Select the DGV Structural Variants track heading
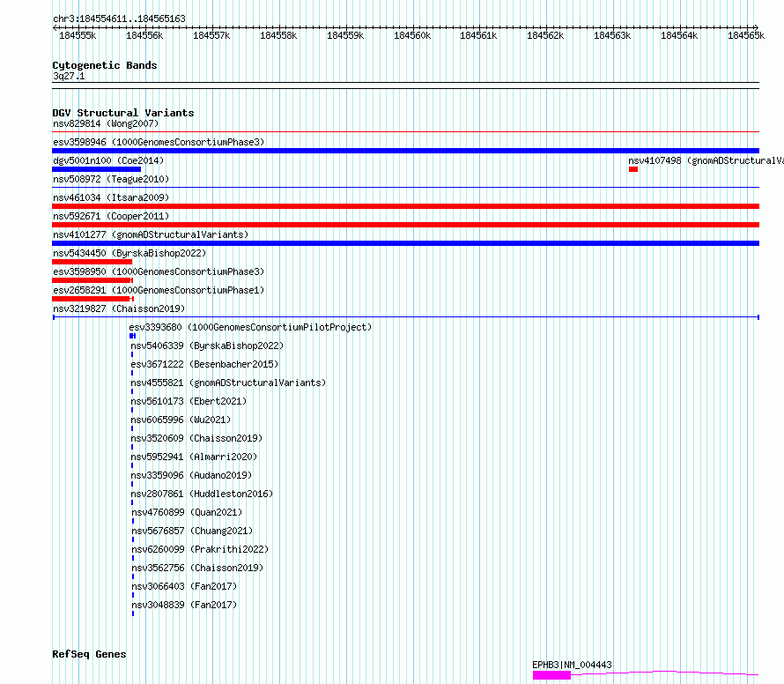This screenshot has height=684, width=784. tap(123, 113)
